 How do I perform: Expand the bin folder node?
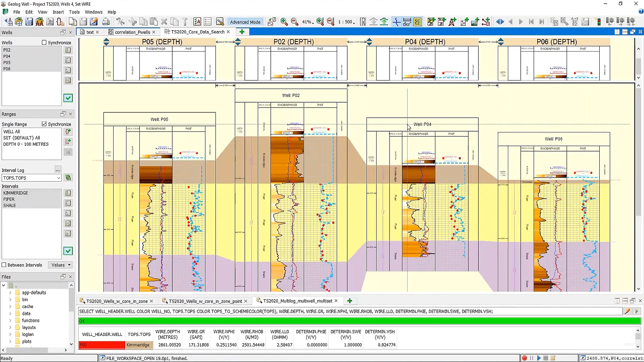pos(10,300)
